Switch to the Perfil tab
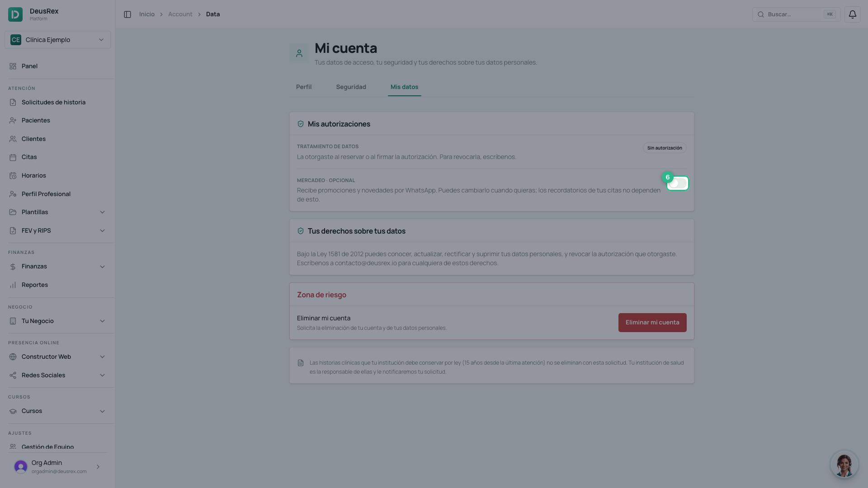868x488 pixels. (x=304, y=87)
